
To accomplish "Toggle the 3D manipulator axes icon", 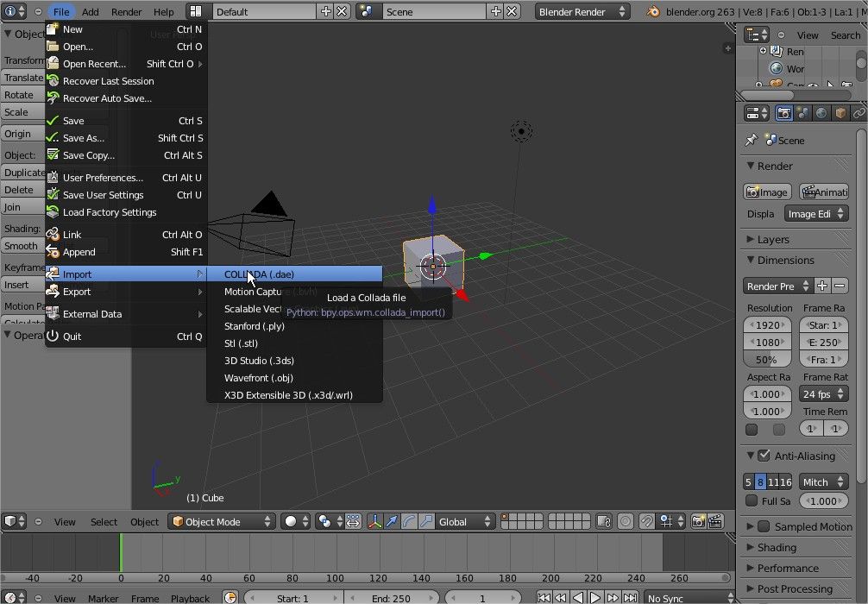I will tap(374, 521).
